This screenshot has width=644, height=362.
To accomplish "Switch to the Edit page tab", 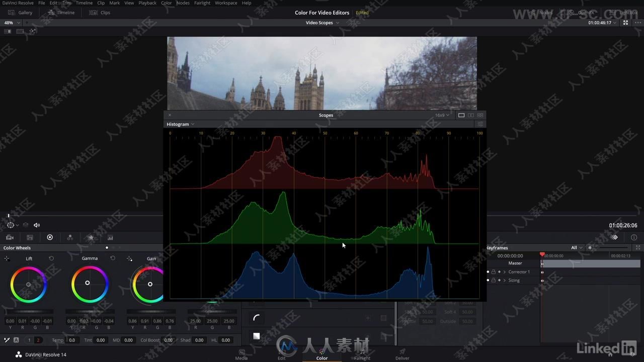I will [x=282, y=354].
